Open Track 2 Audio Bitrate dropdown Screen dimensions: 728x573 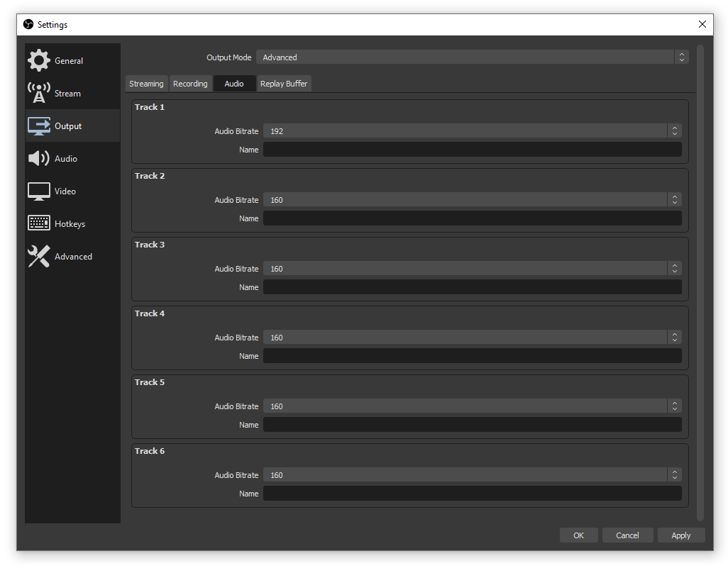tap(472, 199)
